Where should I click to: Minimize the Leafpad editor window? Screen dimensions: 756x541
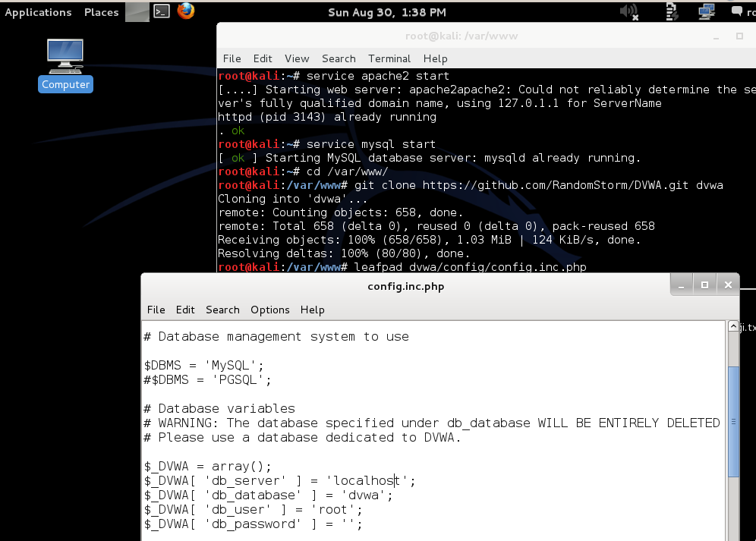682,285
